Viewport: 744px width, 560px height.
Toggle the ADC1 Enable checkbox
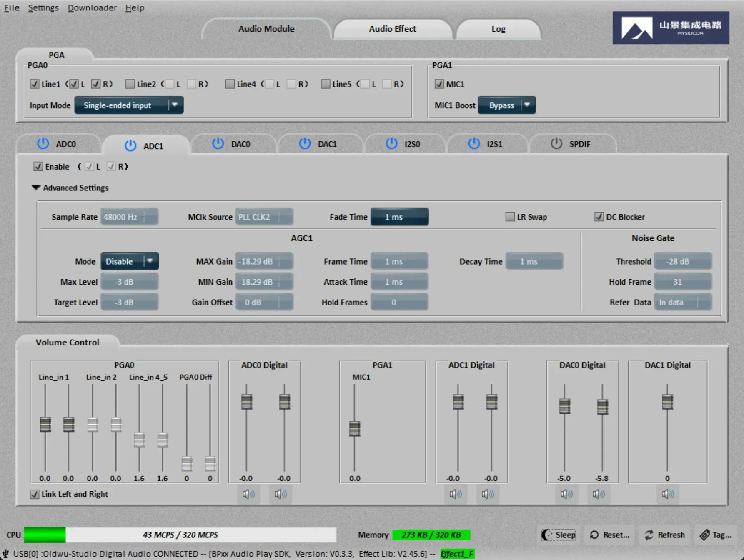[38, 167]
